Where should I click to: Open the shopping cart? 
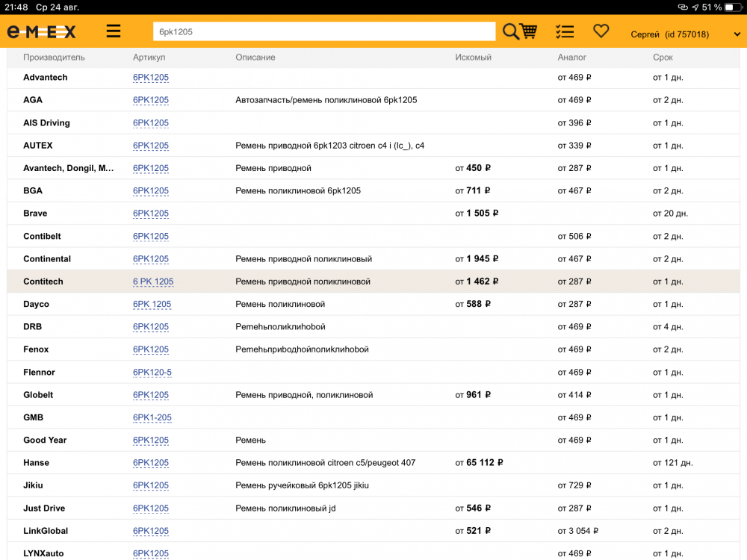tap(528, 31)
